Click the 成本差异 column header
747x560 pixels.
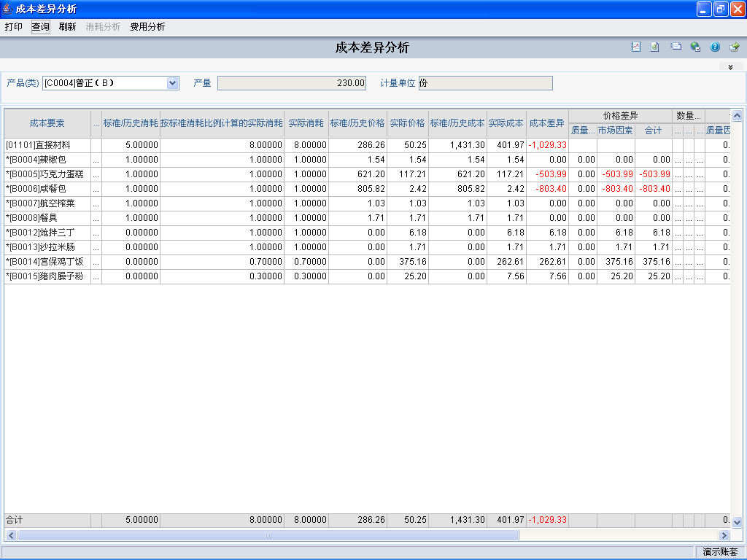[x=547, y=123]
